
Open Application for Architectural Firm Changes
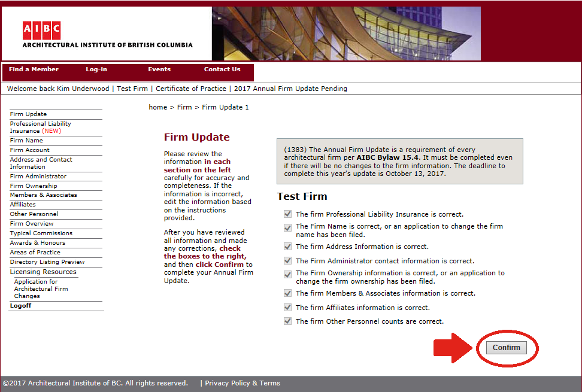point(41,288)
